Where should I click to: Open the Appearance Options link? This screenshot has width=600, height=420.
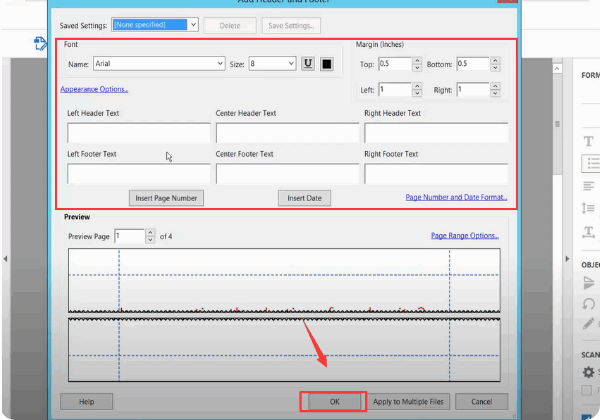pyautogui.click(x=94, y=89)
